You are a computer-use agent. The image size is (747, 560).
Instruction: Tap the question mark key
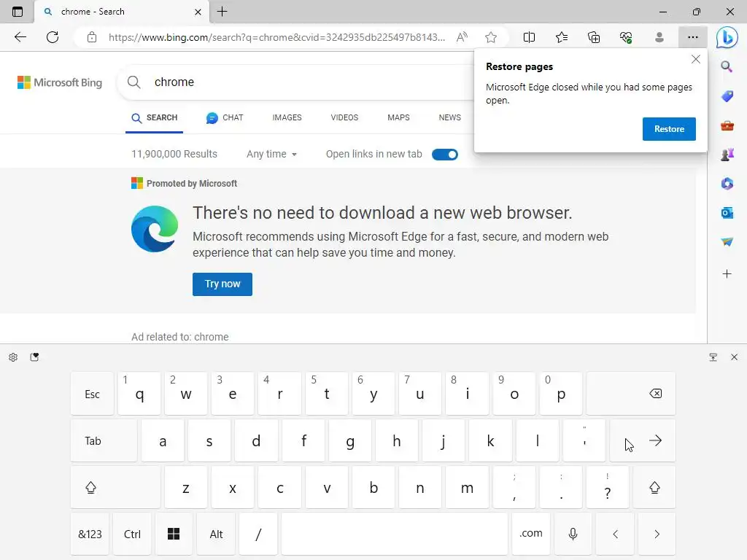point(608,488)
